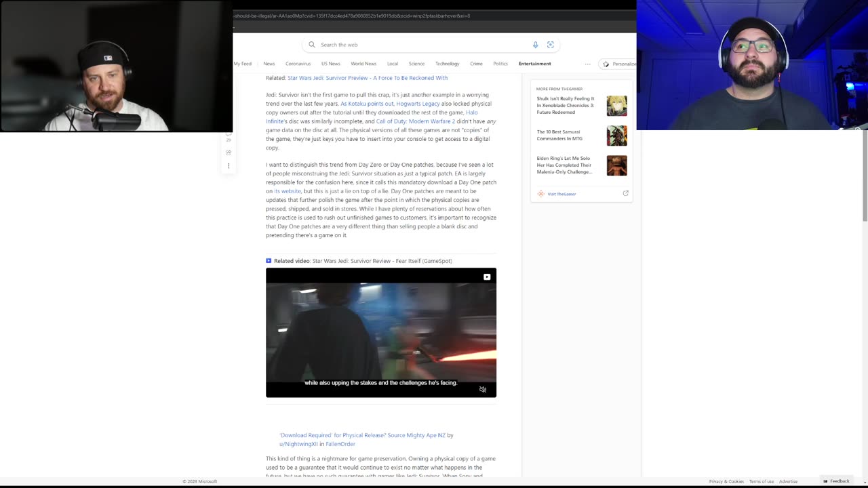Screen dimensions: 868x488
Task: Visit the FallenOrder subreddit link
Action: click(x=340, y=444)
